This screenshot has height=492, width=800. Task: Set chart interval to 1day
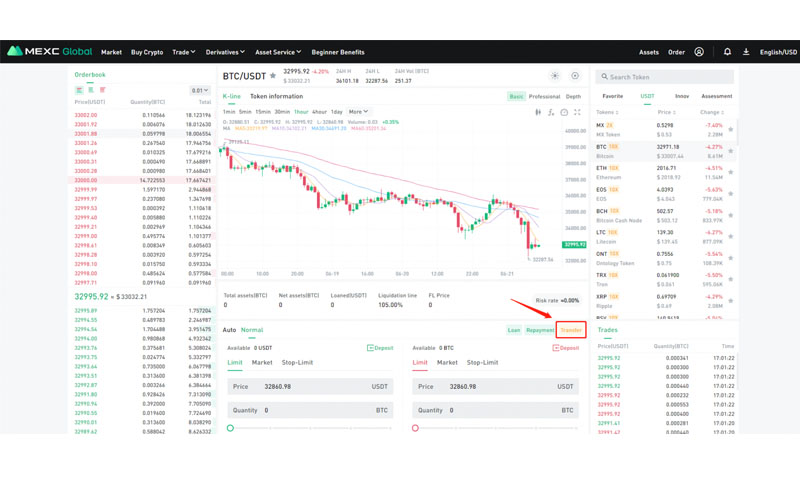pos(337,112)
